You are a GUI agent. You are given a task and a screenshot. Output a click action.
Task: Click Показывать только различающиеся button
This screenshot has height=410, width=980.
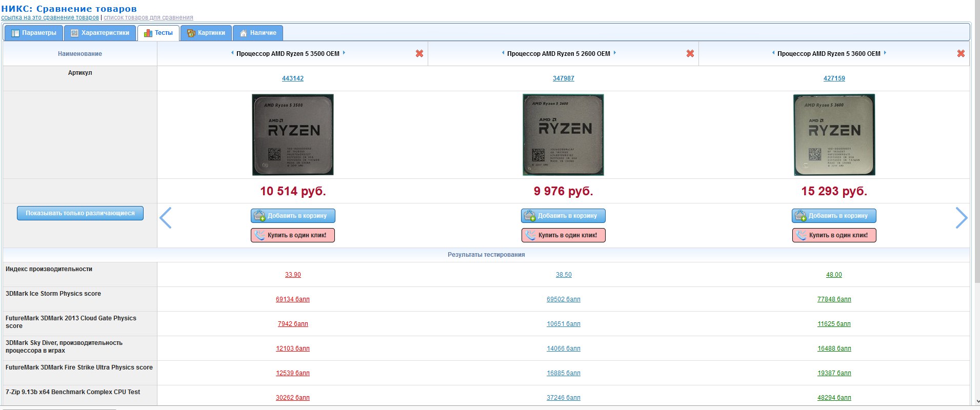pos(80,213)
